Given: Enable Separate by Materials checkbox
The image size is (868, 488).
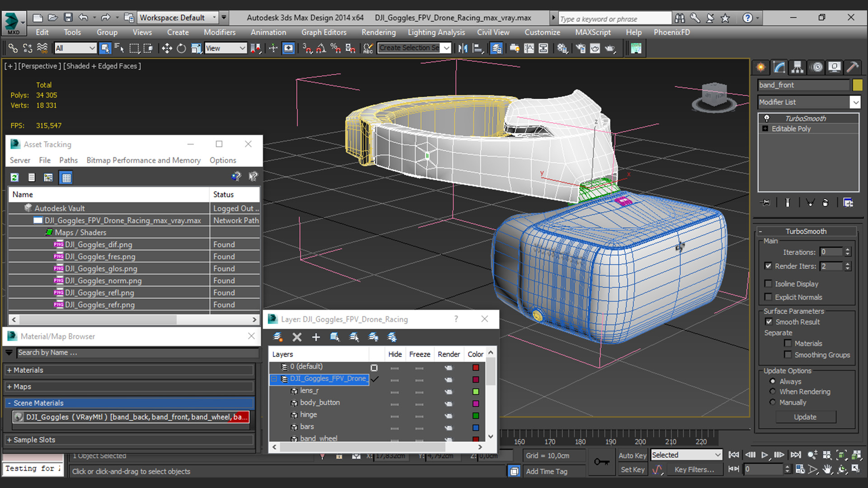Looking at the screenshot, I should (788, 343).
